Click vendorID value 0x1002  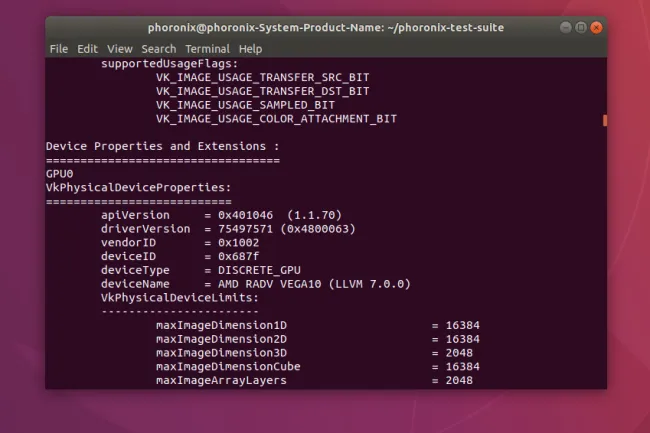(238, 242)
